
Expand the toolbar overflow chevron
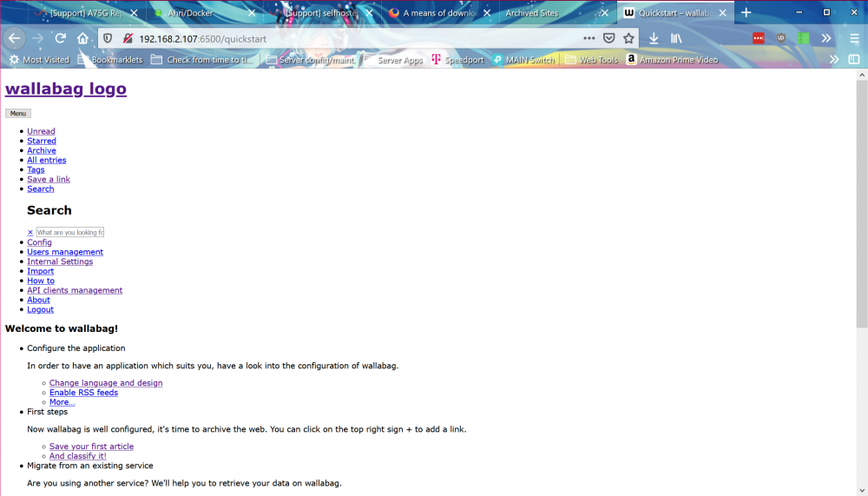826,38
